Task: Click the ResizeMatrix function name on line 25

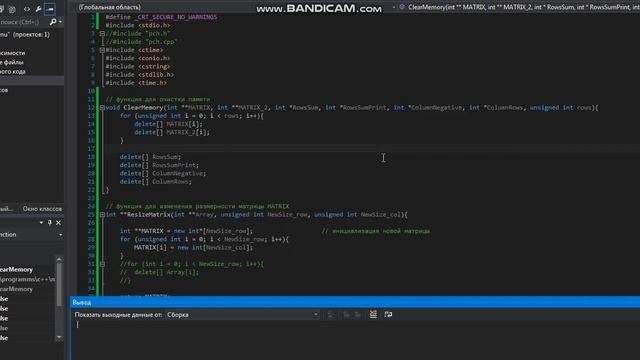Action: pos(149,215)
